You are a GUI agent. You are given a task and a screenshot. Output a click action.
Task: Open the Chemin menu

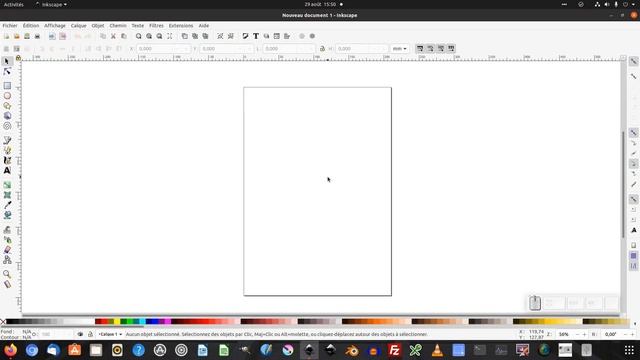pyautogui.click(x=118, y=25)
